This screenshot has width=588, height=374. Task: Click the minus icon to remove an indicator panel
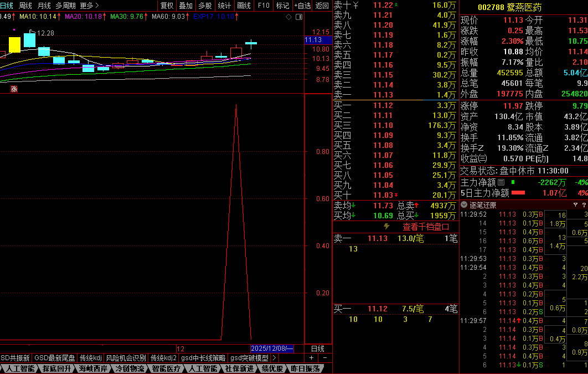click(324, 358)
